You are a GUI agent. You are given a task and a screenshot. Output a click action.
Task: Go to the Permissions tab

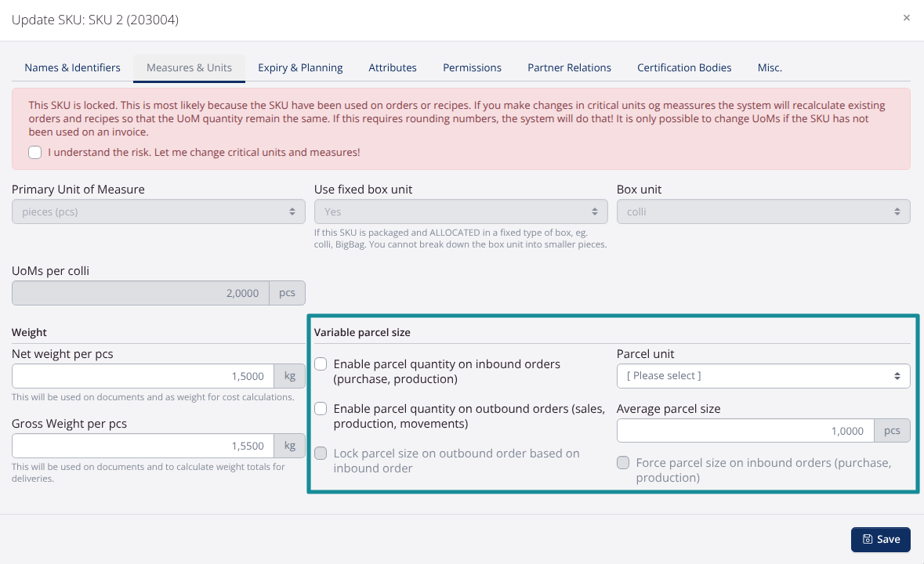[472, 67]
